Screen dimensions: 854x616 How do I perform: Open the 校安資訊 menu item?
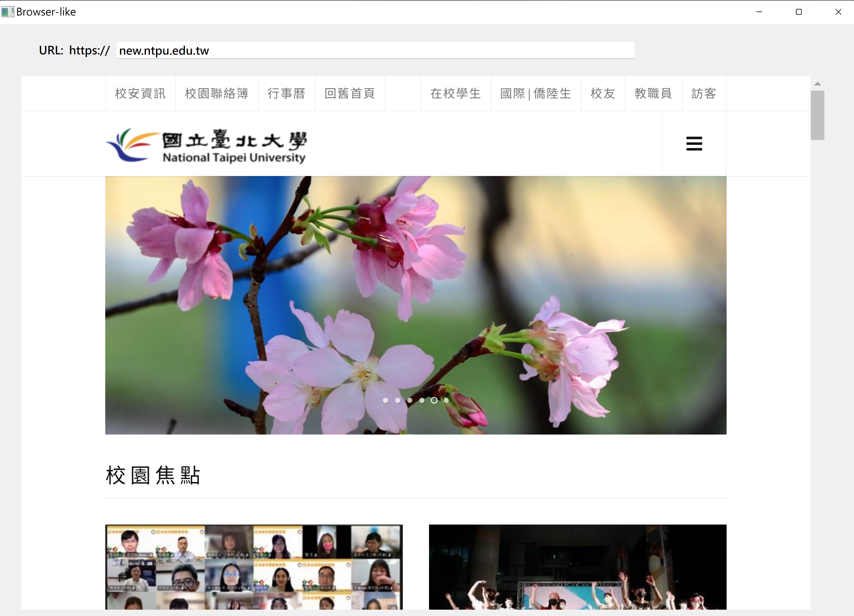[140, 93]
